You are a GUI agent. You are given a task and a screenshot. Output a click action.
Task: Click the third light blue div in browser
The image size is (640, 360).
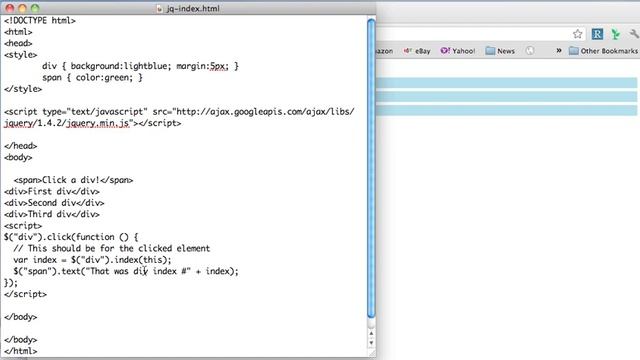[506, 110]
